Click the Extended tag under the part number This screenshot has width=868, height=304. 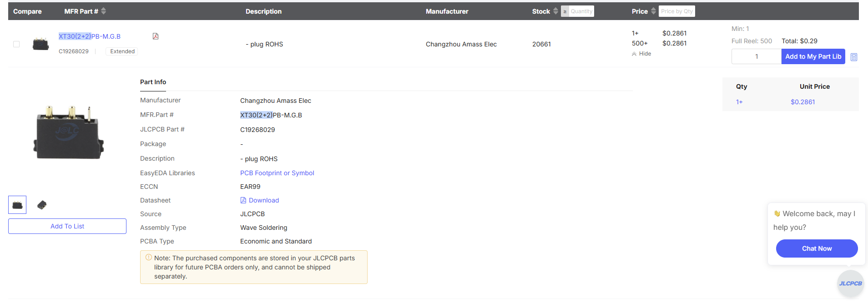[x=122, y=51]
